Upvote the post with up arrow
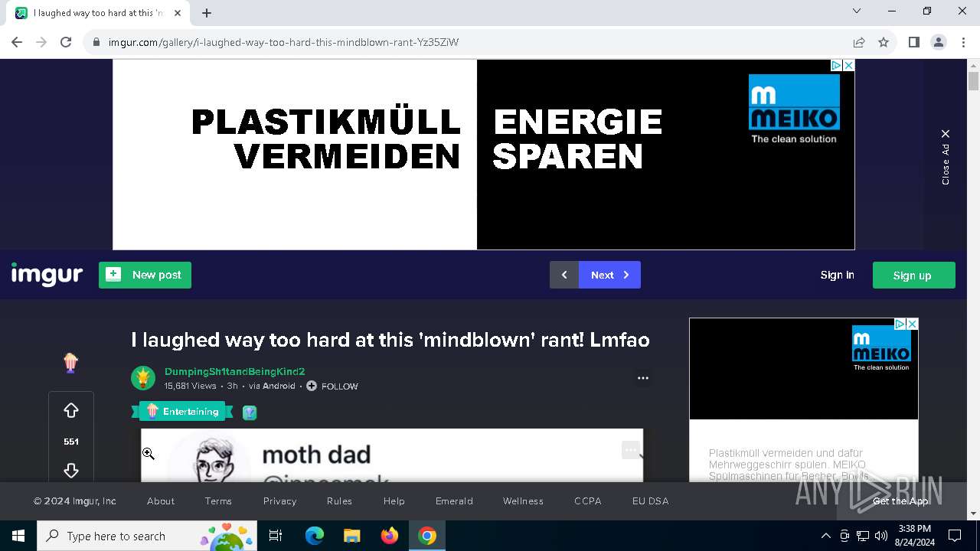This screenshot has width=980, height=551. pos(71,411)
